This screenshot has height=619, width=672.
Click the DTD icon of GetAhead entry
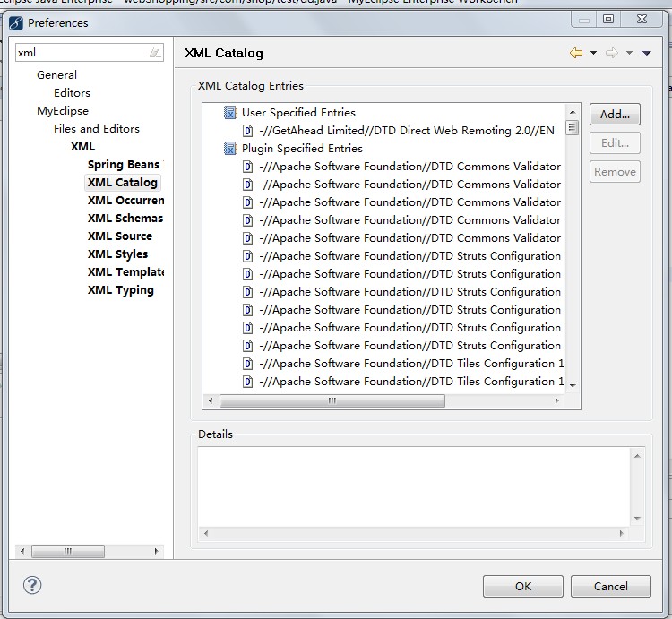(x=247, y=131)
